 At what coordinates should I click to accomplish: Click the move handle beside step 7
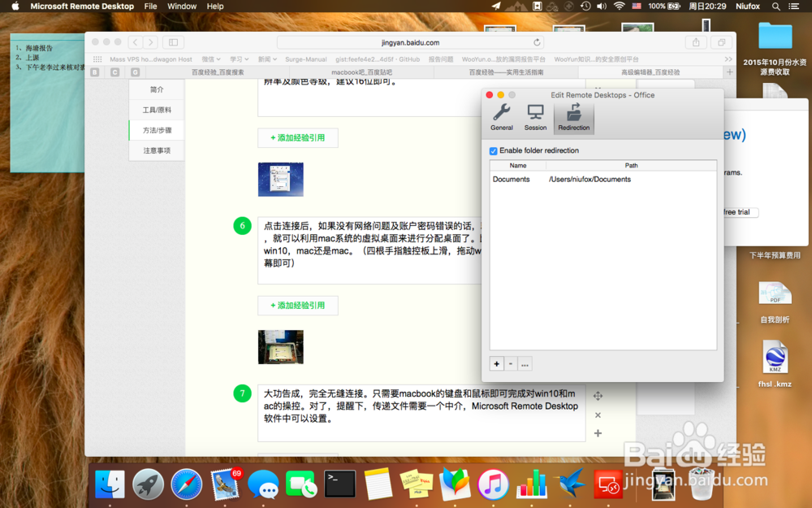point(598,396)
